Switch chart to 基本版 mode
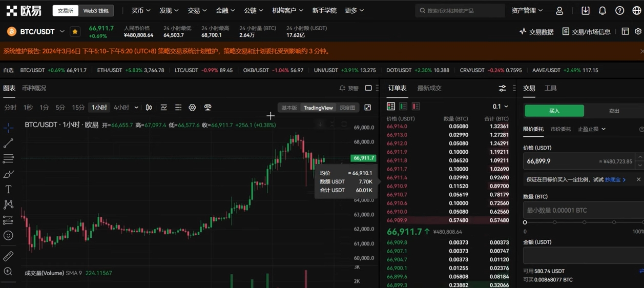The width and height of the screenshot is (644, 288). tap(289, 108)
